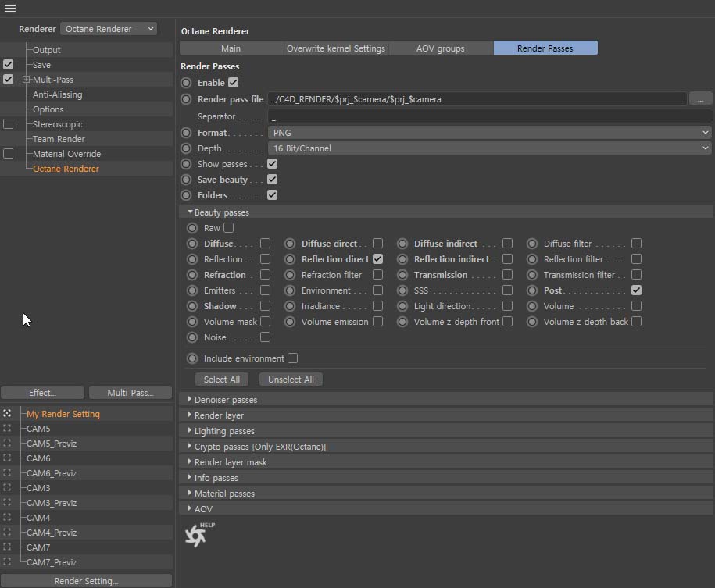The height and width of the screenshot is (588, 715).
Task: Click the render setting icon beside CAM7
Action: point(7,547)
